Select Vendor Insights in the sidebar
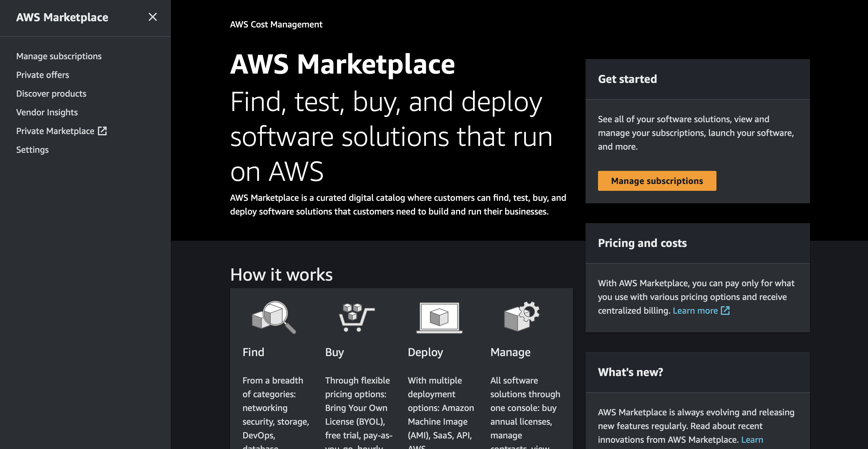The height and width of the screenshot is (449, 868). (x=47, y=112)
